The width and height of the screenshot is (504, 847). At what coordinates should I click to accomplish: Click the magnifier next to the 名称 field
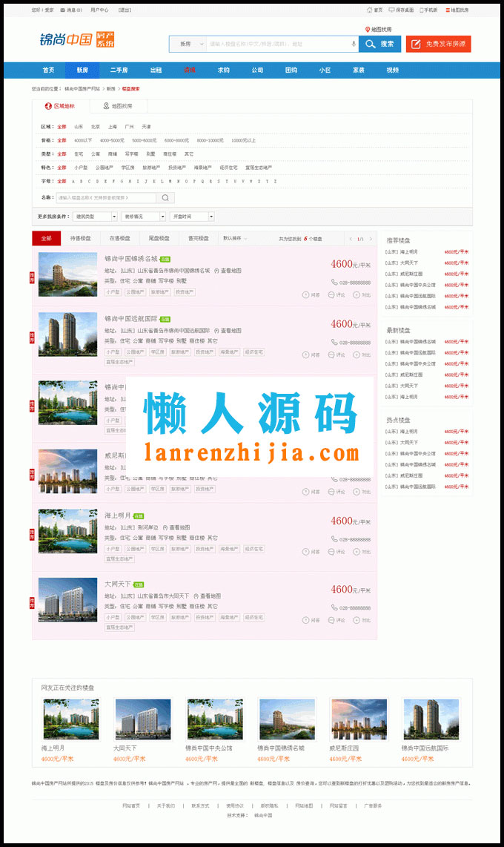[x=165, y=198]
